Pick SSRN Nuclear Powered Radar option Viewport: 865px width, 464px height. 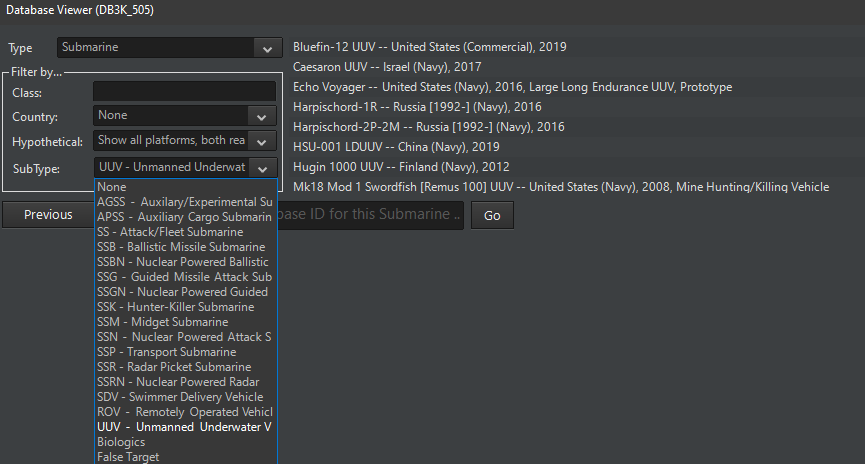pyautogui.click(x=185, y=382)
